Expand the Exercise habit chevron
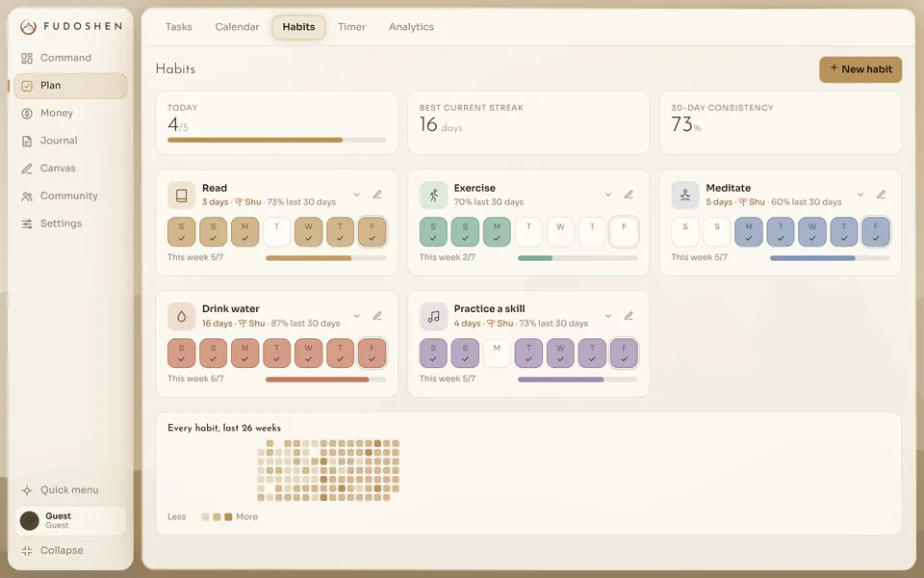This screenshot has width=924, height=578. [x=608, y=195]
